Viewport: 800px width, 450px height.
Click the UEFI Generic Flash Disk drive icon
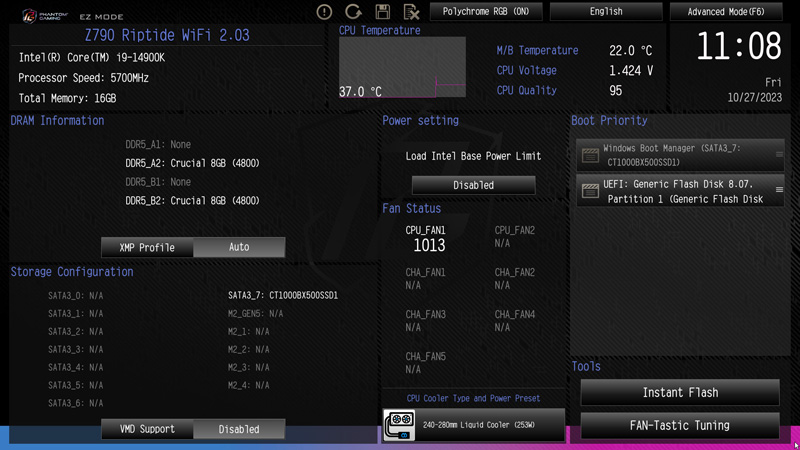(590, 191)
